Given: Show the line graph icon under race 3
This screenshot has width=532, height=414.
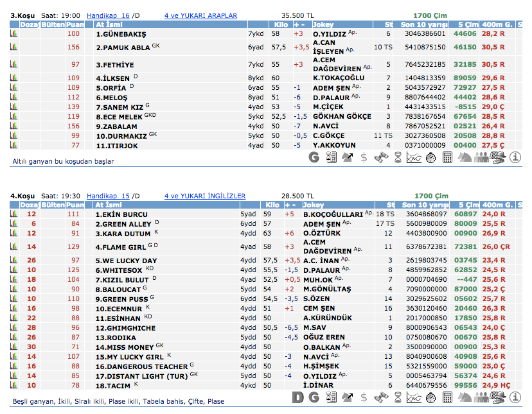Looking at the screenshot, I should coord(414,157).
